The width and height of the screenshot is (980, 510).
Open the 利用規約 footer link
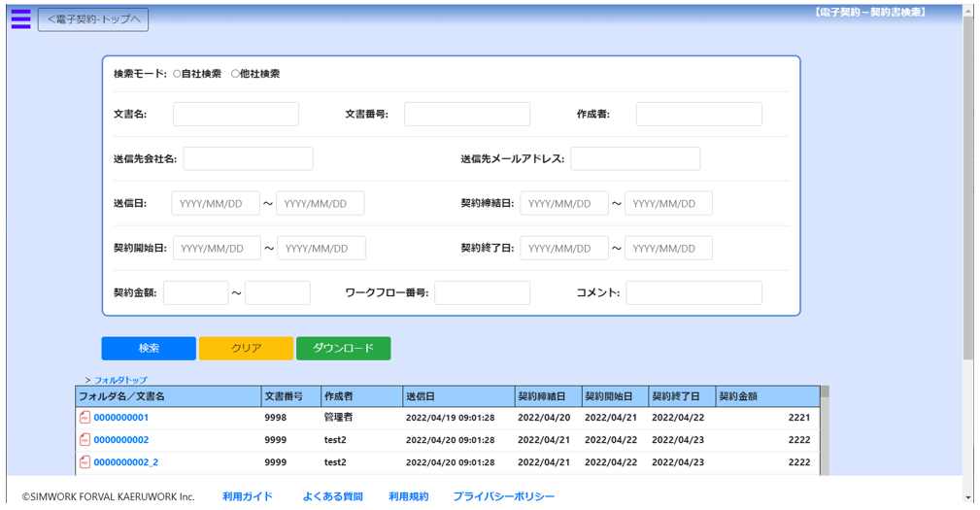pos(409,496)
